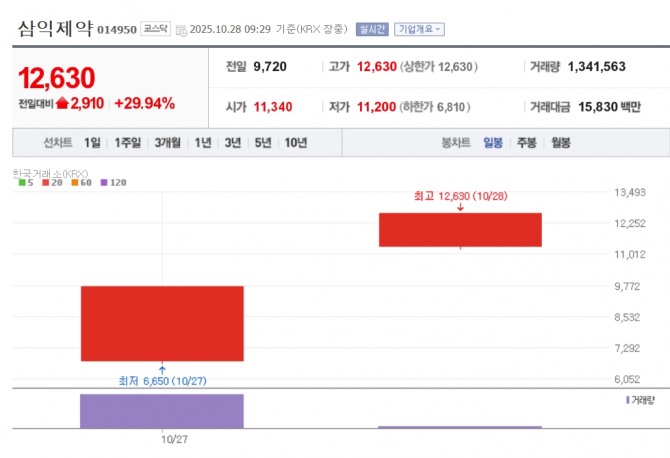Click the 저가 value 11,200
670x458 pixels.
[376, 107]
